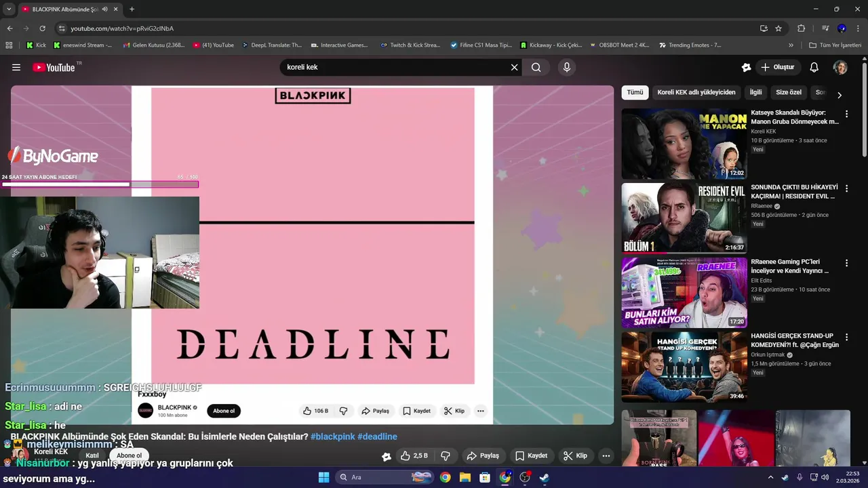Open lower more actions three-dot menu
This screenshot has height=488, width=868.
606,455
